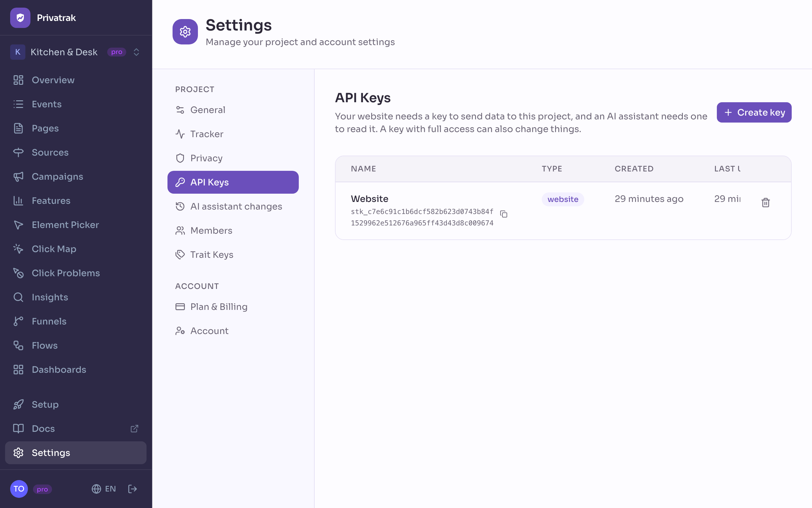The image size is (812, 508).
Task: Delete the Website API key
Action: (765, 203)
